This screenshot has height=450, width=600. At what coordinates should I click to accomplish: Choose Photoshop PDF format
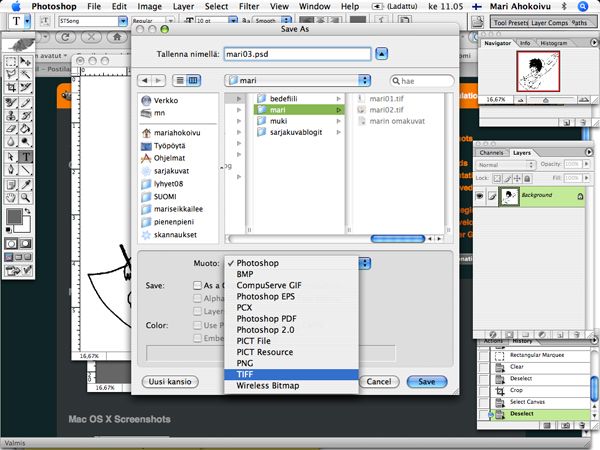click(291, 319)
